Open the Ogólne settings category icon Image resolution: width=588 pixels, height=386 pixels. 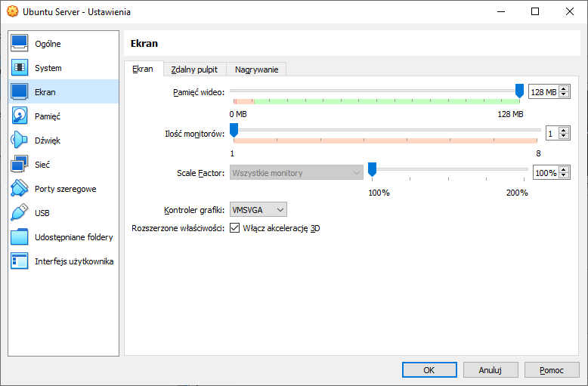(20, 44)
